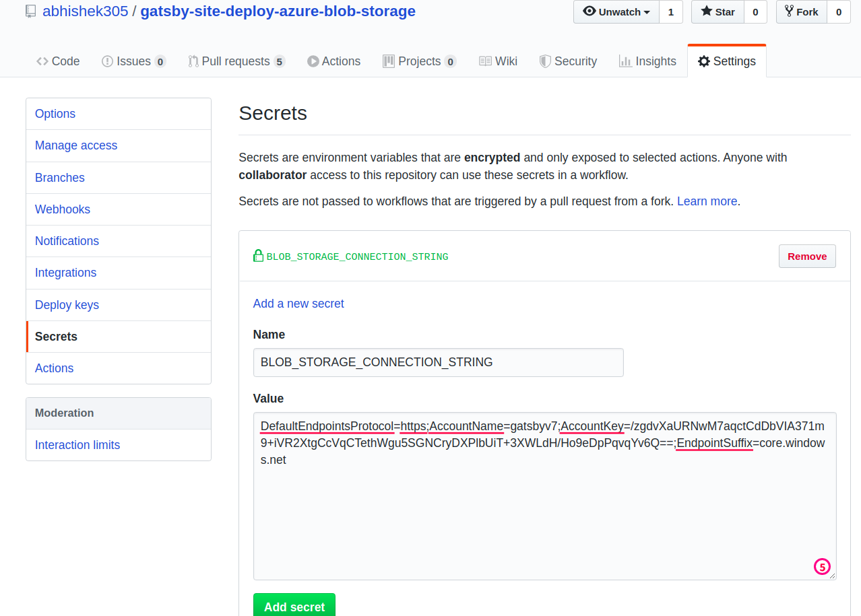Image resolution: width=861 pixels, height=616 pixels.
Task: Click the repository book icon
Action: [30, 11]
